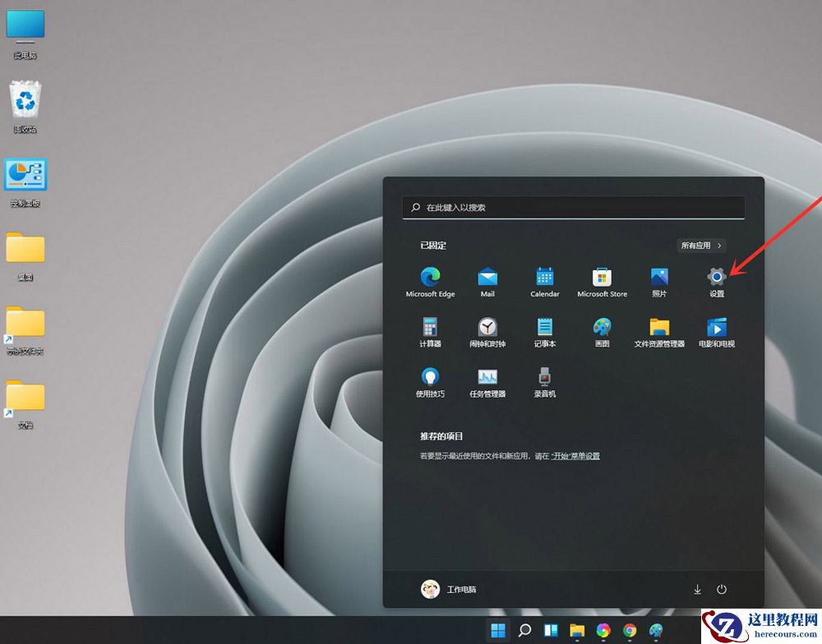
Task: Click the Start menu search box
Action: [x=573, y=207]
